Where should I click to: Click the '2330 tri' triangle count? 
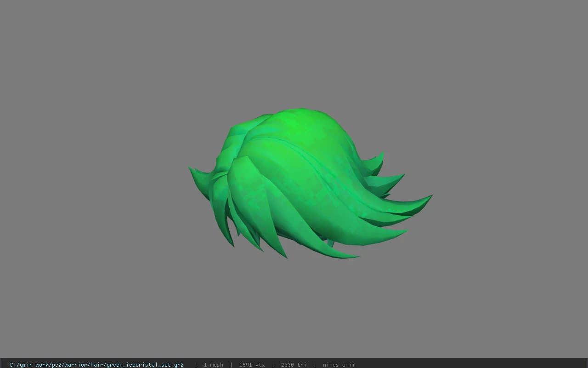[x=294, y=365]
